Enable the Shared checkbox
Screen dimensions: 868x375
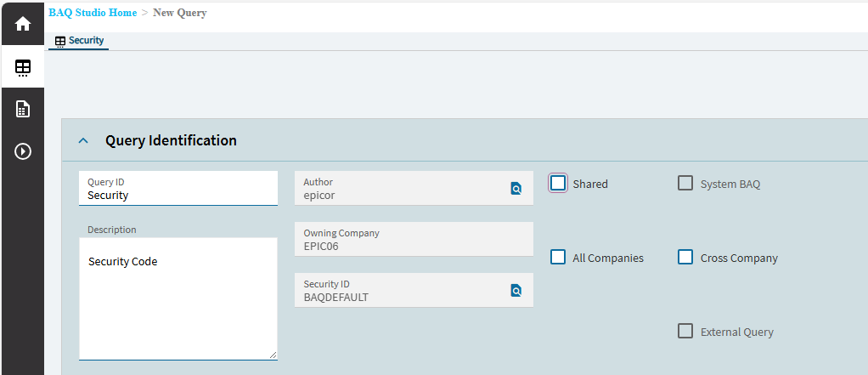click(558, 184)
